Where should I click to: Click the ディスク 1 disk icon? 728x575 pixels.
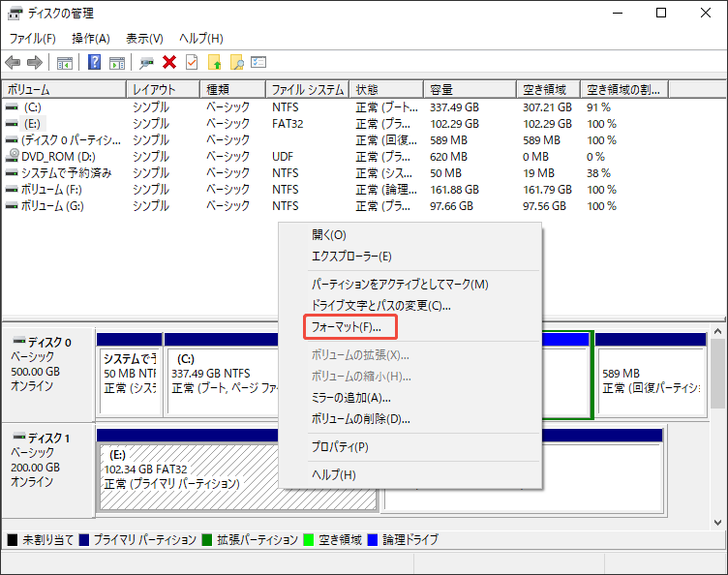(19, 437)
